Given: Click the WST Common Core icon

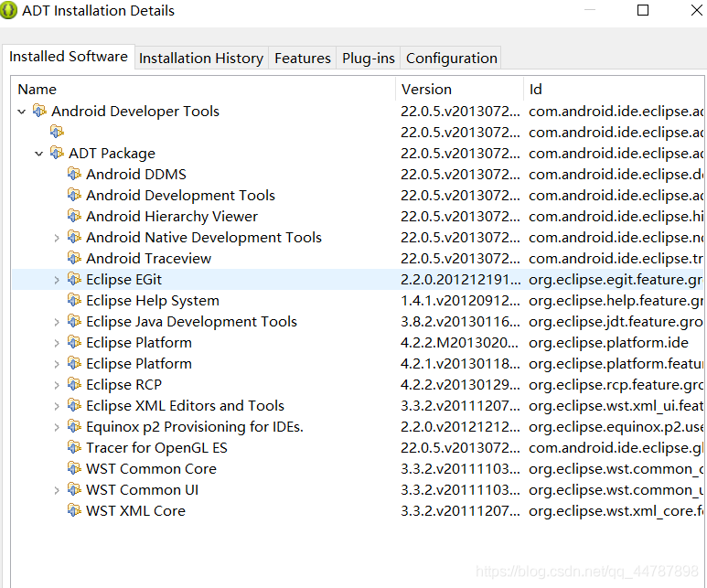Looking at the screenshot, I should coord(74,468).
